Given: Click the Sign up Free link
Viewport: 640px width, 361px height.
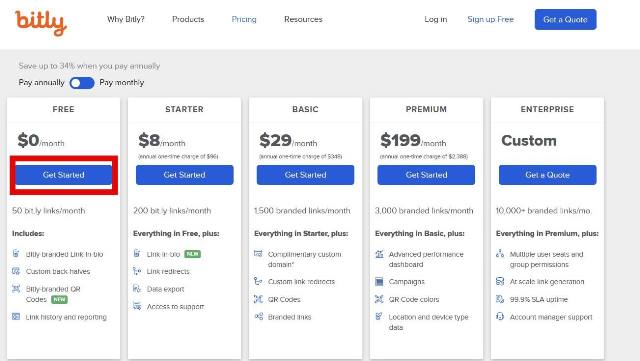Looking at the screenshot, I should [x=491, y=19].
